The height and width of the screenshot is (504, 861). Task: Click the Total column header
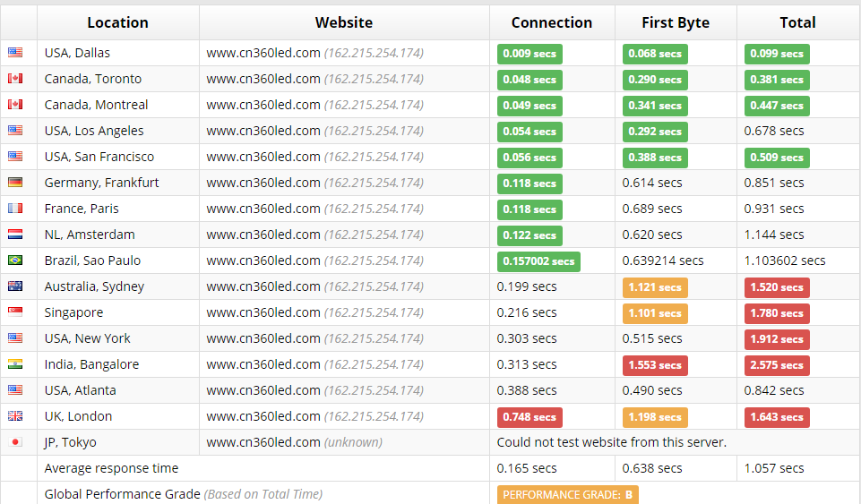point(798,22)
